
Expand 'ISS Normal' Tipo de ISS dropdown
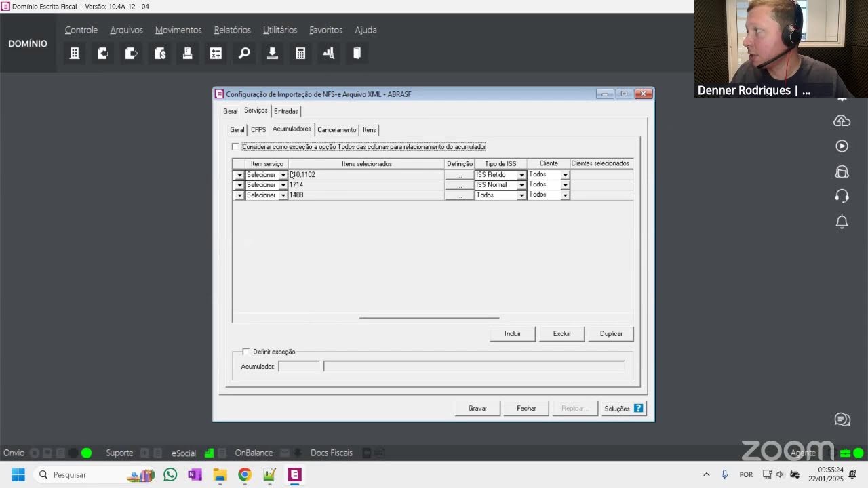click(521, 185)
